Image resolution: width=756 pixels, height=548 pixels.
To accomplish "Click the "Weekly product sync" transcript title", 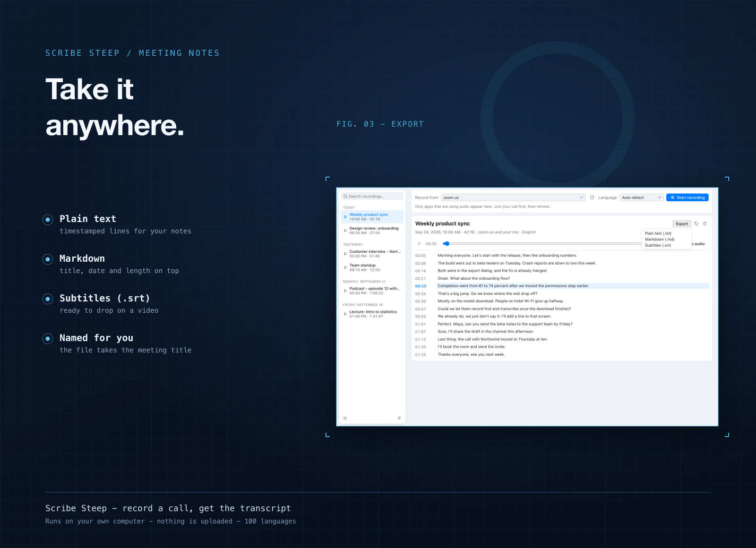I will point(443,223).
